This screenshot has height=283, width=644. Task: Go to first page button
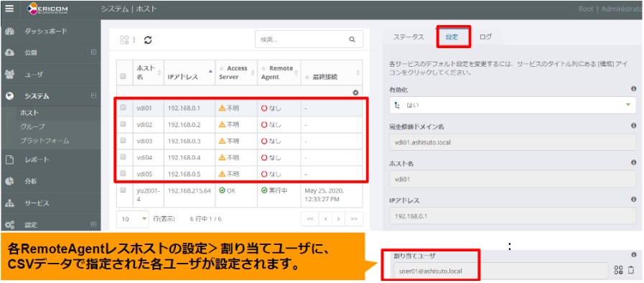[x=310, y=219]
